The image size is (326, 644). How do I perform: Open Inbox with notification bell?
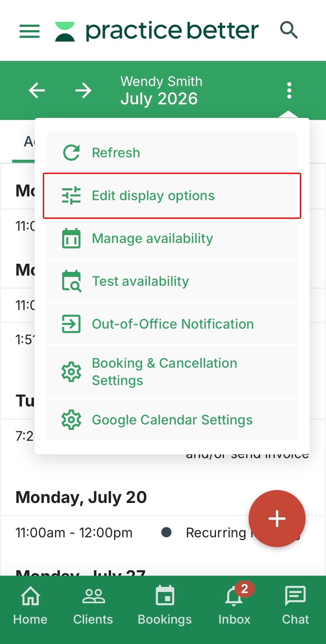pyautogui.click(x=234, y=606)
